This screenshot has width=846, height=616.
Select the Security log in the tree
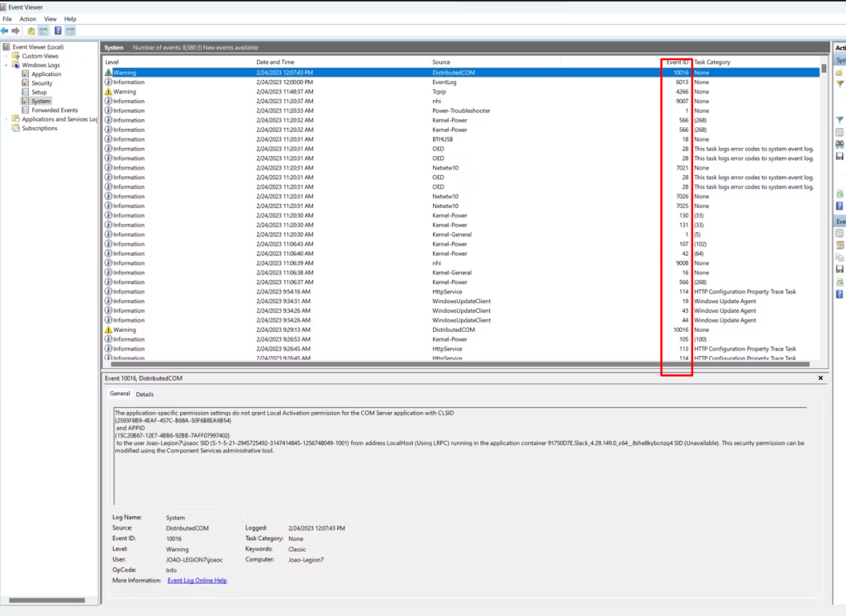(x=41, y=83)
